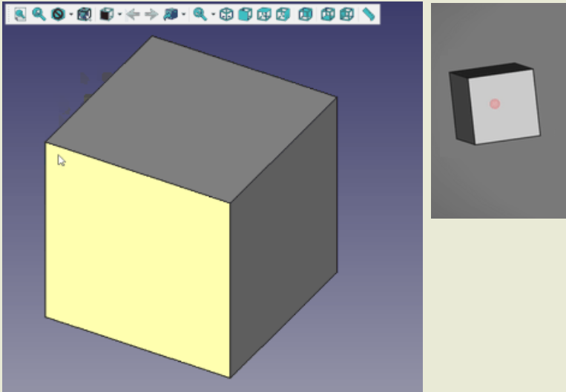Set the Isometric view

coord(226,14)
